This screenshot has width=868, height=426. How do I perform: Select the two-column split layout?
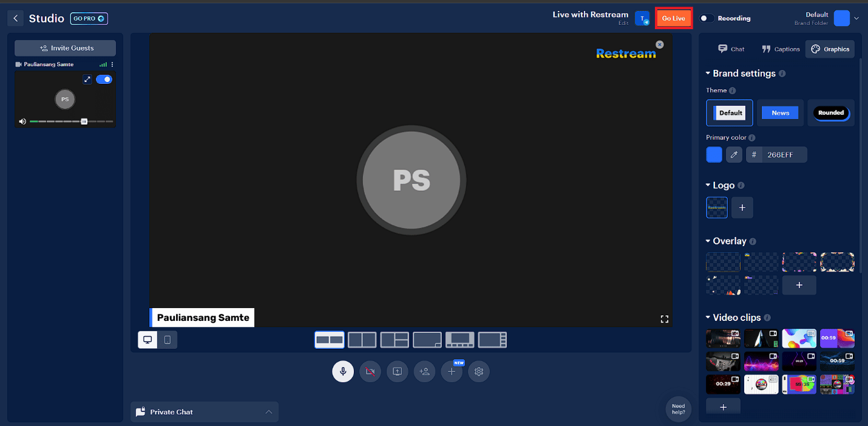(x=362, y=340)
